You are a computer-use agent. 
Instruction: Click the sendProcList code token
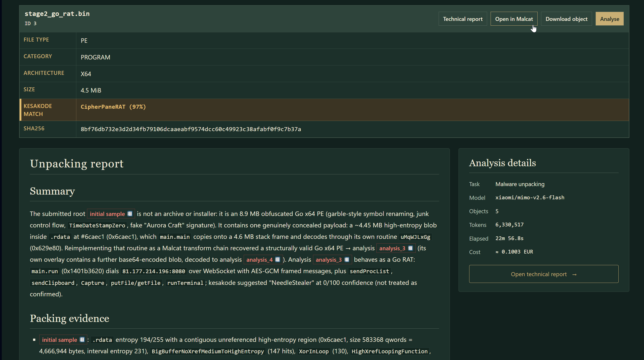pos(369,271)
